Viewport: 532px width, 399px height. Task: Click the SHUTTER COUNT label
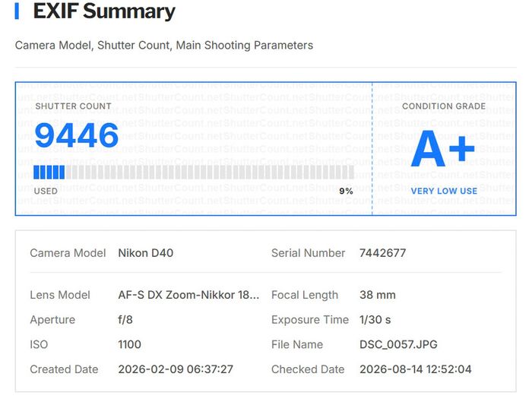tap(73, 106)
